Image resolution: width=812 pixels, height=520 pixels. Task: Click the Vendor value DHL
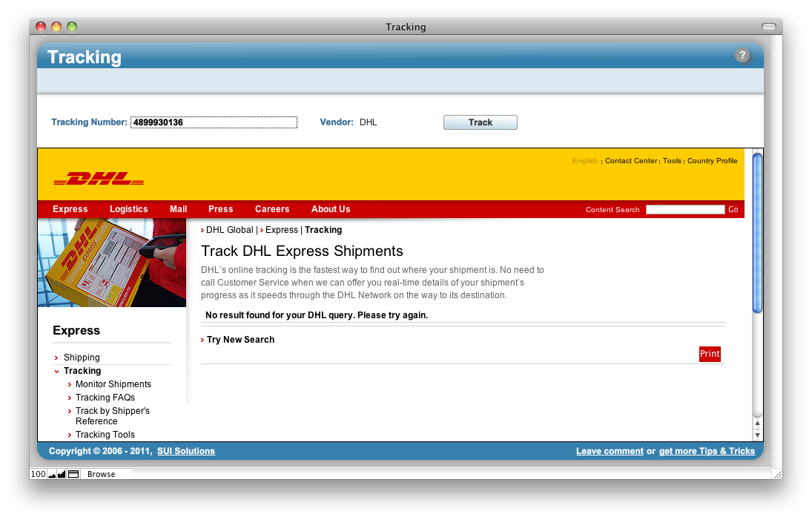[x=369, y=122]
